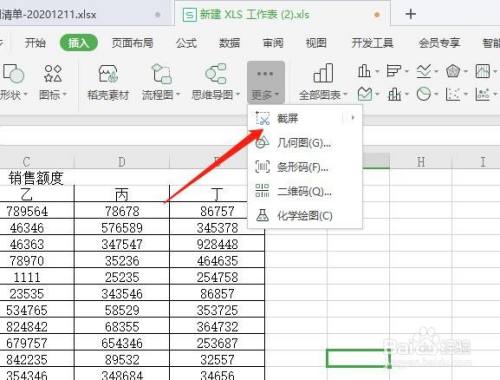Screen dimensions: 500x380
Task: Click the barcode icon in the menu
Action: pos(262,166)
